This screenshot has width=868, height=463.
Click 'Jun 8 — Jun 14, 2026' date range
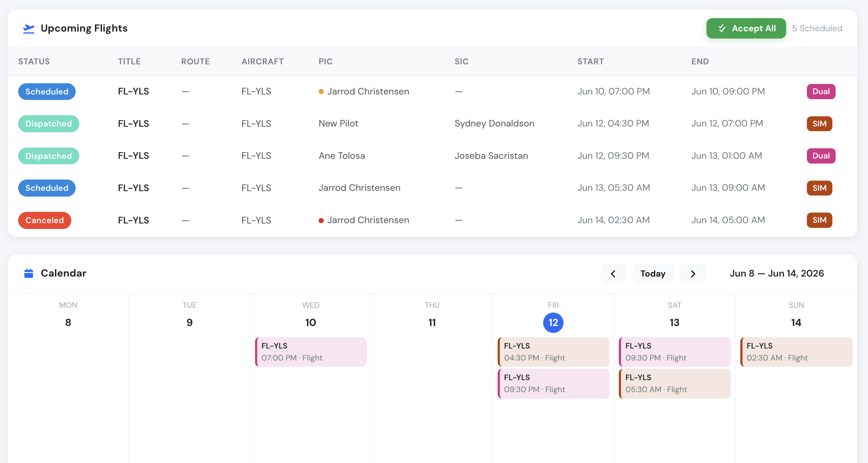coord(777,273)
